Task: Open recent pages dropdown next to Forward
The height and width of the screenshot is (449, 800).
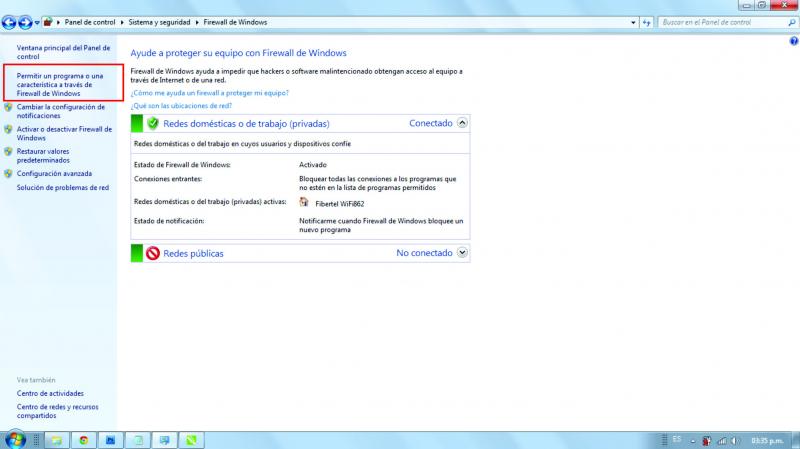Action: tap(37, 23)
